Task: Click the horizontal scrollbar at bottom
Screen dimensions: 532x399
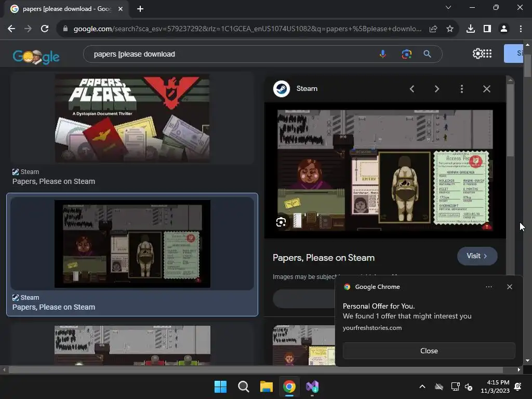Action: click(x=256, y=370)
